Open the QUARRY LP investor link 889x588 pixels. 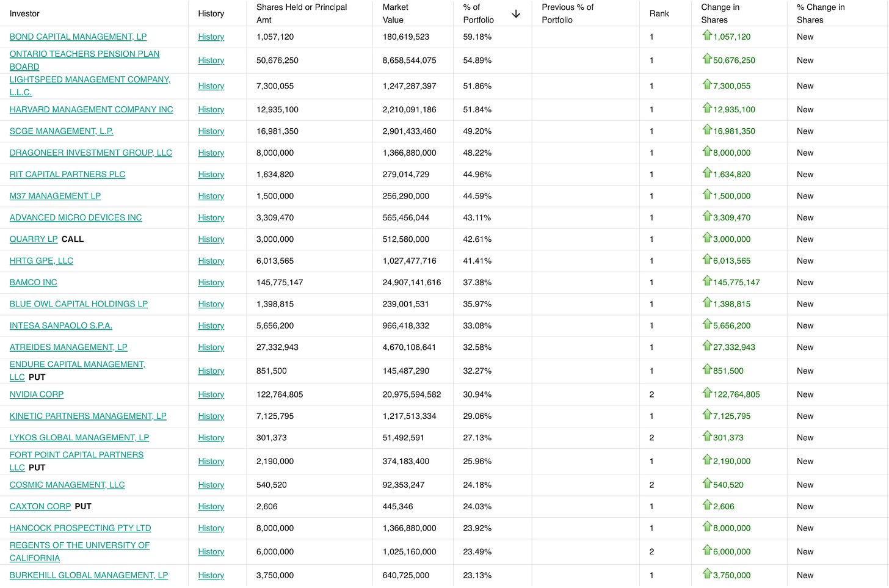(x=34, y=239)
